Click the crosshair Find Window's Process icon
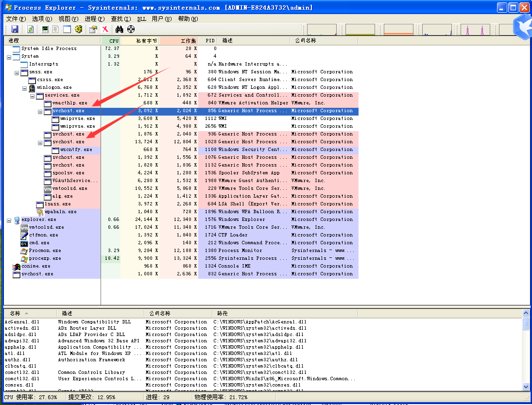 point(131,29)
